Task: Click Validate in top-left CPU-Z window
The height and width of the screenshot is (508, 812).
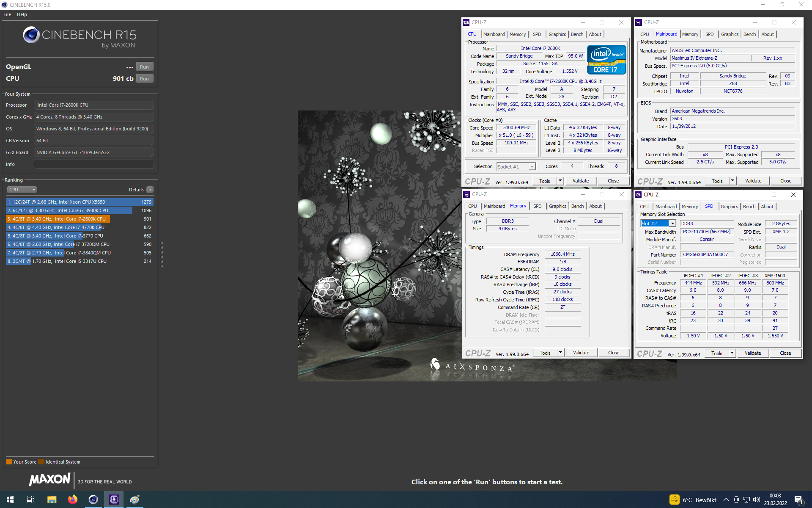Action: tap(581, 181)
